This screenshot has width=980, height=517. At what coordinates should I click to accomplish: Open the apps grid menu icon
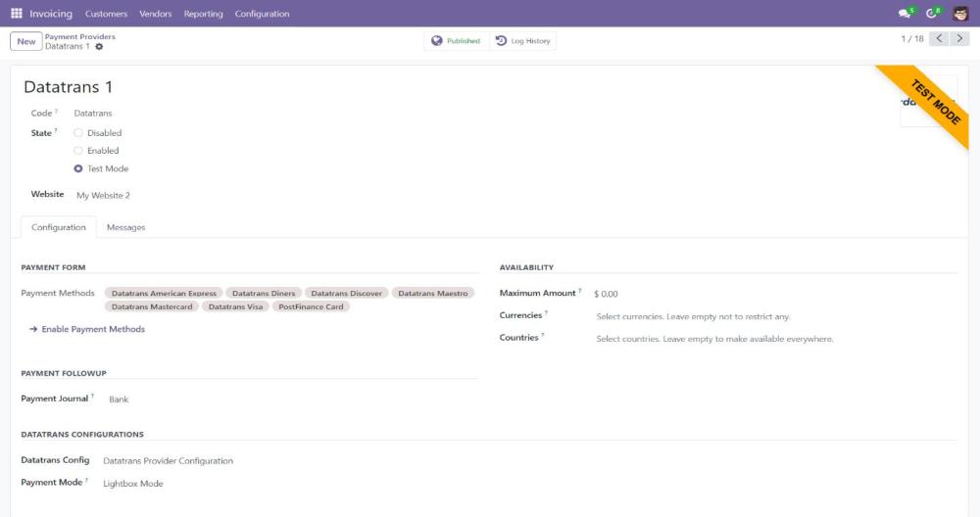16,14
